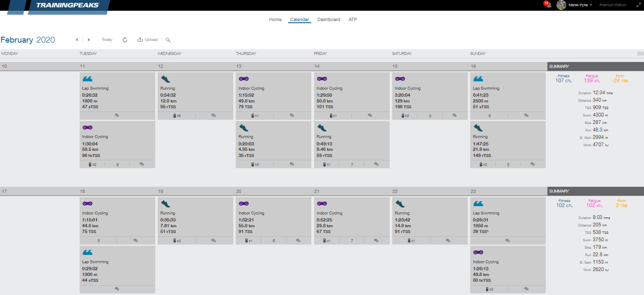Go to next month with right arrow

pyautogui.click(x=89, y=40)
